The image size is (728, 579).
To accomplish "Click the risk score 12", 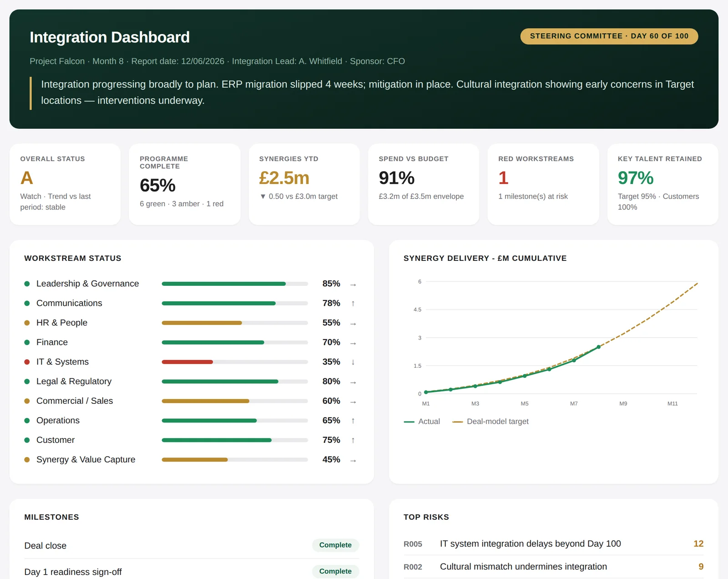I will pyautogui.click(x=698, y=543).
